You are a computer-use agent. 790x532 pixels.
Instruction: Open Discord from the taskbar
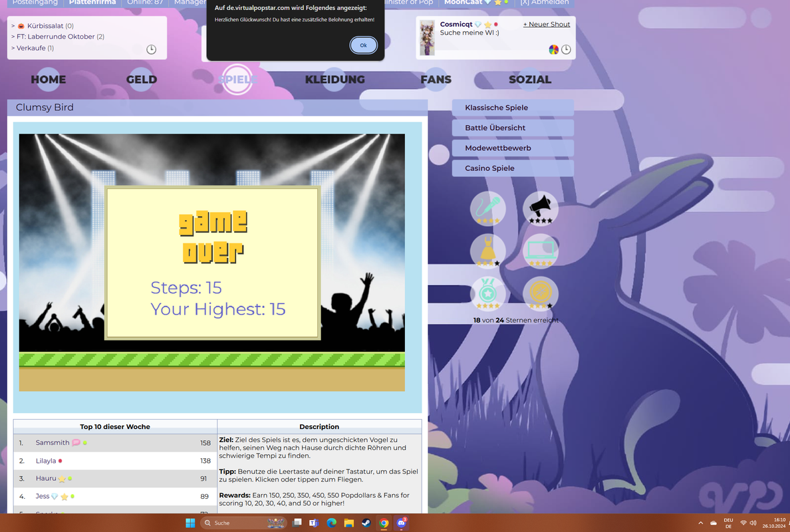pos(402,523)
